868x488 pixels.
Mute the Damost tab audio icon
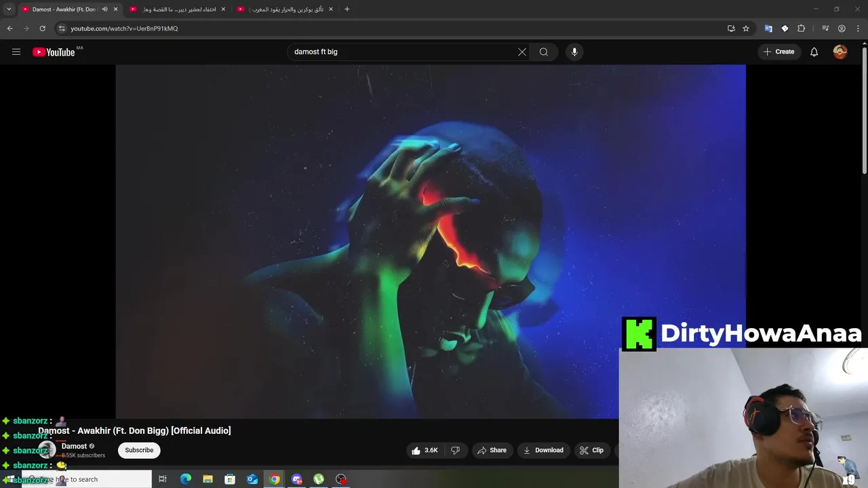point(104,9)
